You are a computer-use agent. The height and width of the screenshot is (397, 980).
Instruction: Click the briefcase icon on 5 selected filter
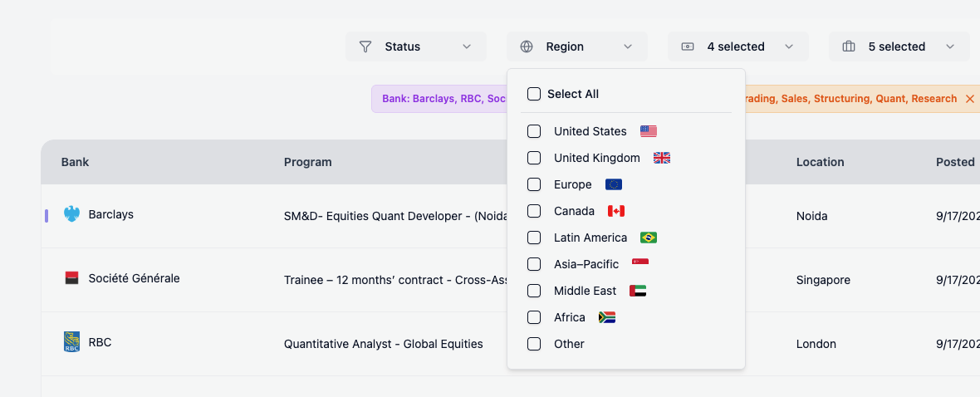coord(849,47)
